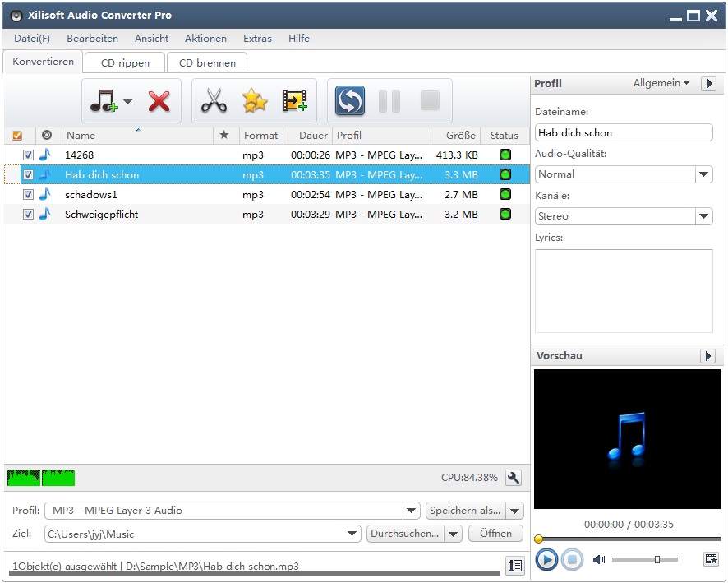The image size is (728, 583).
Task: Click green status indicator of schadows1
Action: [x=505, y=194]
